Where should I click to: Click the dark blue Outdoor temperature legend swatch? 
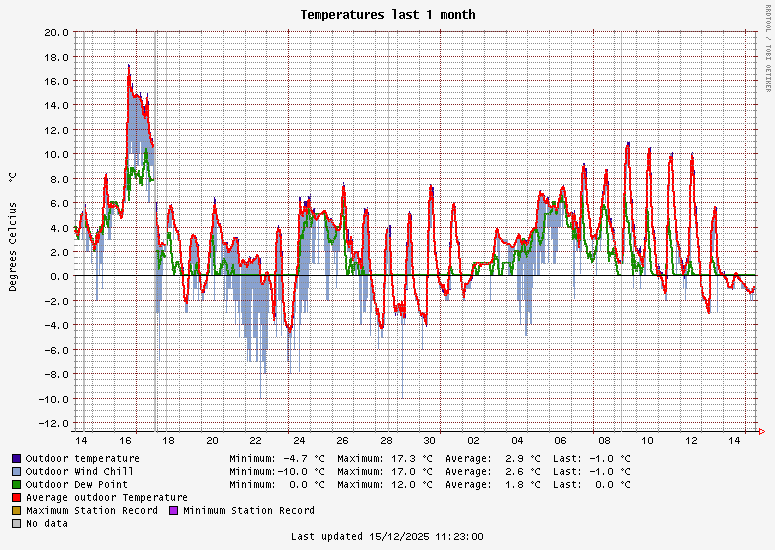click(x=16, y=458)
